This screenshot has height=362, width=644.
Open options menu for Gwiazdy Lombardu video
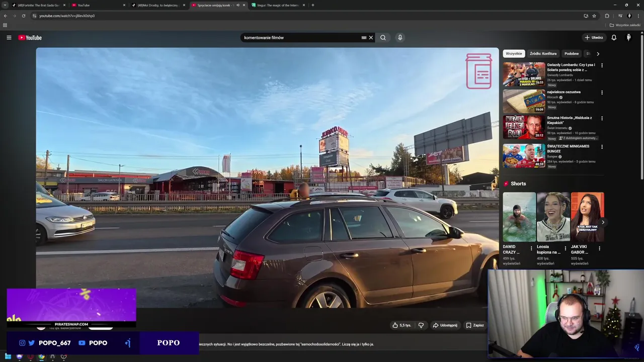[602, 65]
